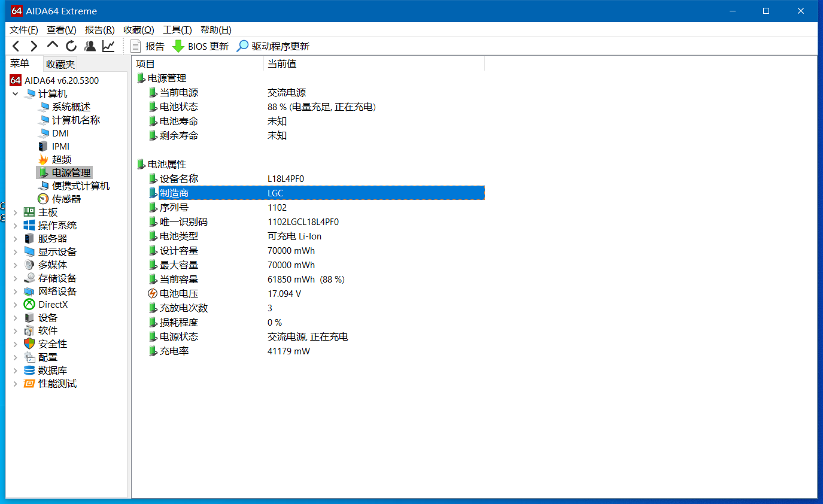Select 电源管理 in the sidebar tree
This screenshot has height=504, width=823.
[64, 172]
